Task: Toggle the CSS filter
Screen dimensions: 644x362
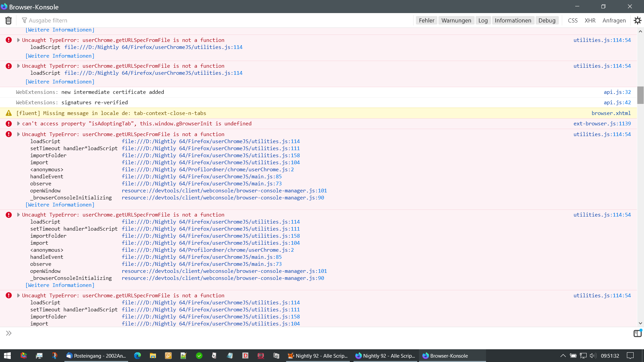Action: point(573,20)
